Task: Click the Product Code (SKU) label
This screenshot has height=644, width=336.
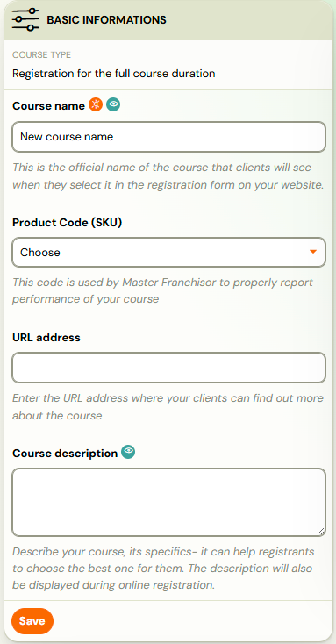Action: click(x=67, y=223)
